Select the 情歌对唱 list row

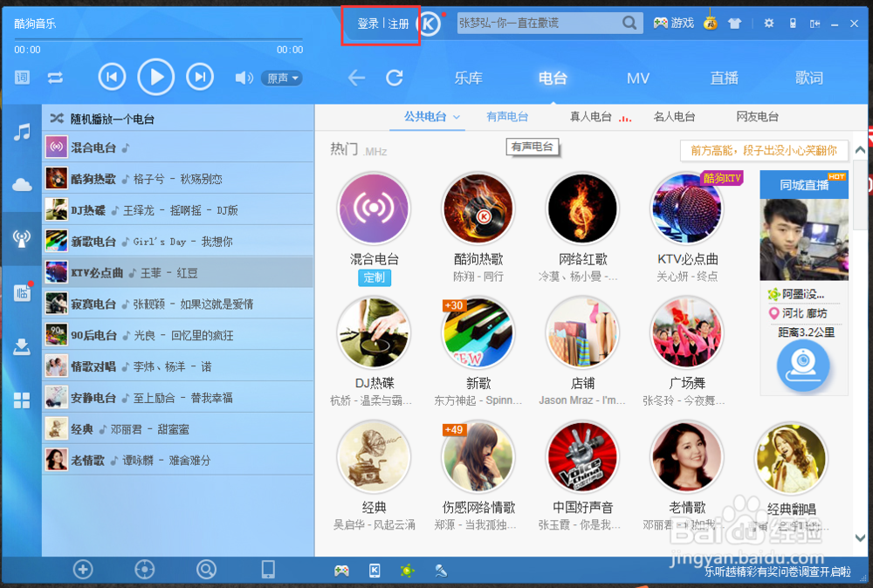pyautogui.click(x=178, y=366)
